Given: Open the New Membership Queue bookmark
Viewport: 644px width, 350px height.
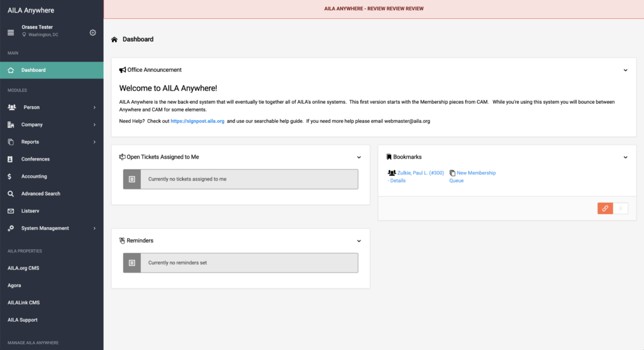Looking at the screenshot, I should coord(473,177).
